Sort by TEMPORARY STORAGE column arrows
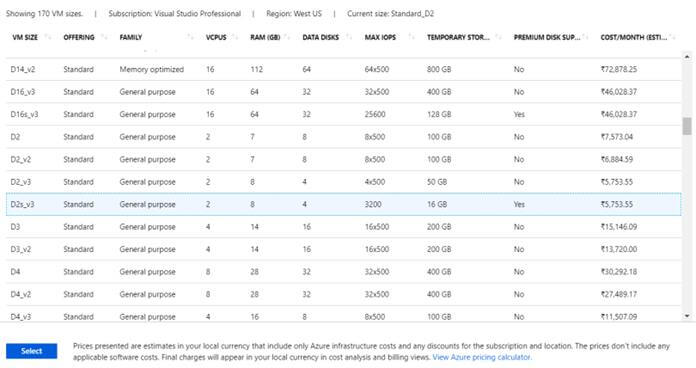Screen dimensions: 696x368 pos(498,37)
